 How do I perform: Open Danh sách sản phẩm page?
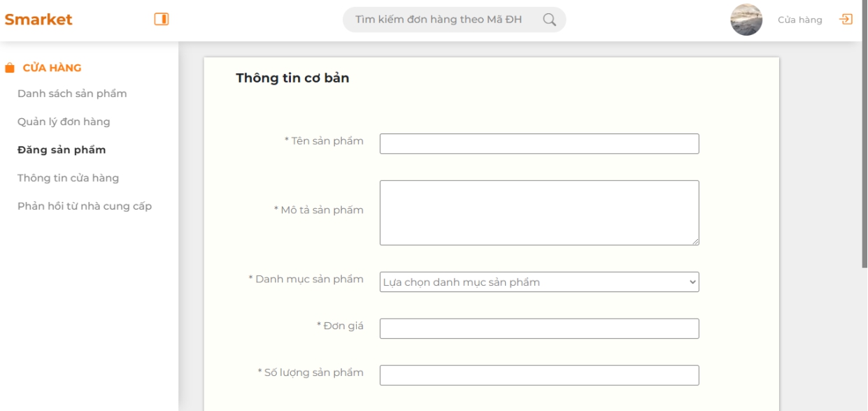click(x=72, y=94)
